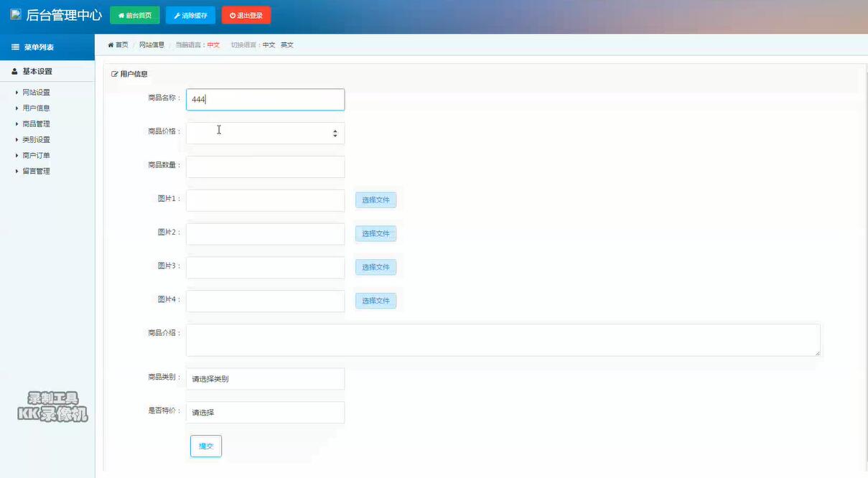Click 选择文件 button for 图片1
868x478 pixels.
[x=375, y=200]
